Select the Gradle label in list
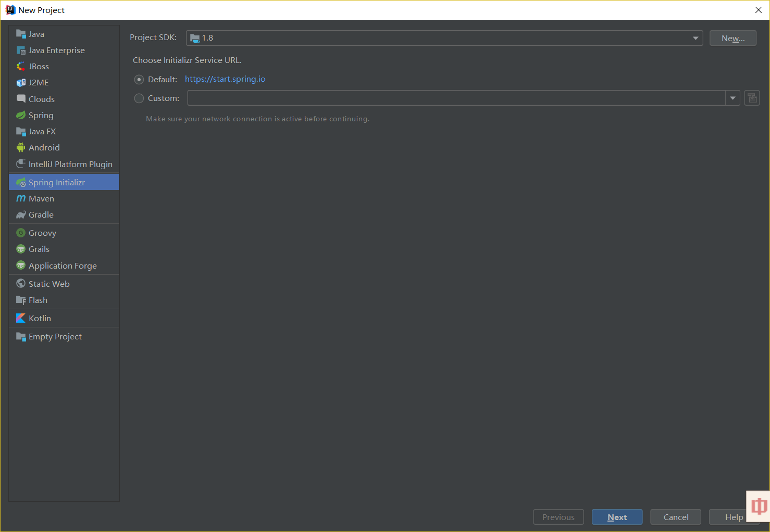Viewport: 770px width, 532px height. click(41, 215)
